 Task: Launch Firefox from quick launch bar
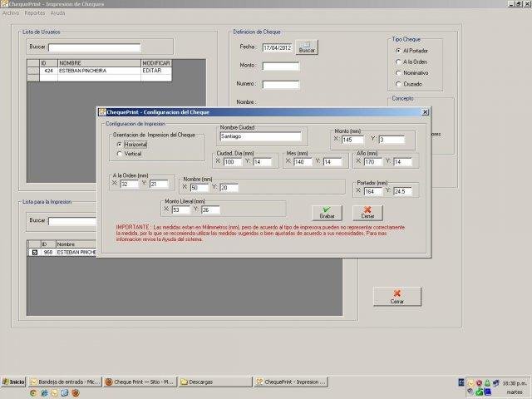(x=76, y=393)
